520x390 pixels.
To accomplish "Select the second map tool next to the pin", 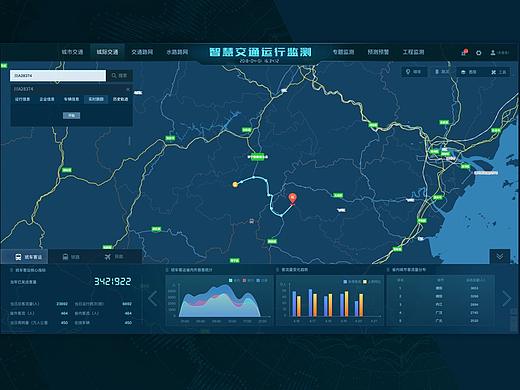I will 442,72.
